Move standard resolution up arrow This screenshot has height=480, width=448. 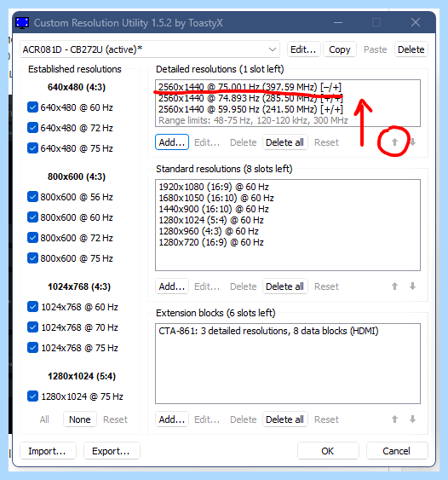tap(394, 286)
